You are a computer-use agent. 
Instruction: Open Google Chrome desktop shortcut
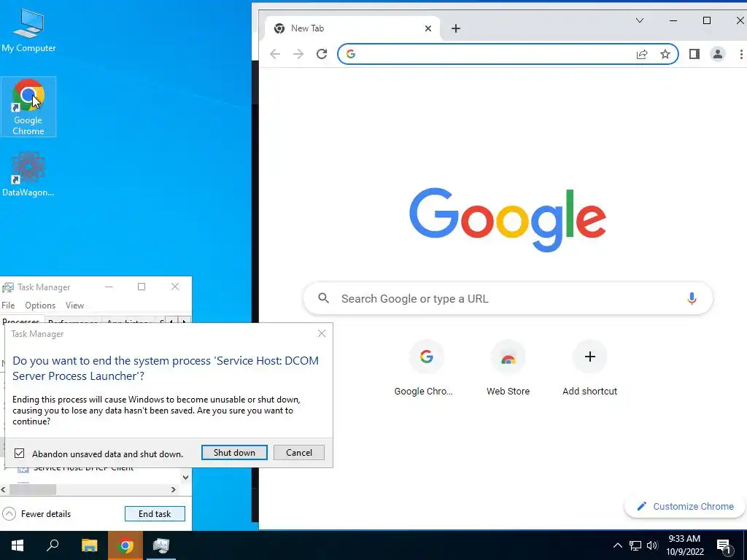(x=28, y=106)
